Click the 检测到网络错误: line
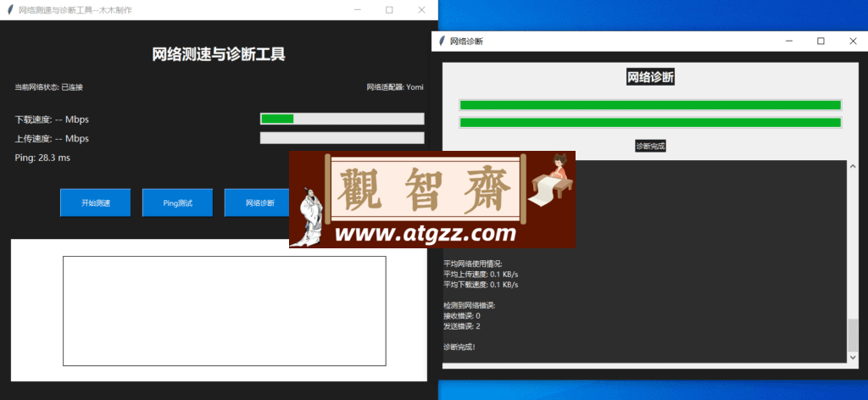The height and width of the screenshot is (400, 868). [x=469, y=305]
